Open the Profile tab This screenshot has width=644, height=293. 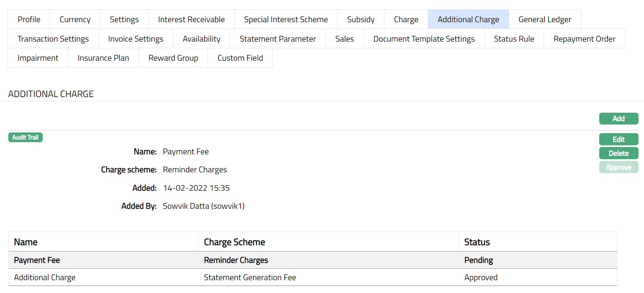tap(29, 19)
